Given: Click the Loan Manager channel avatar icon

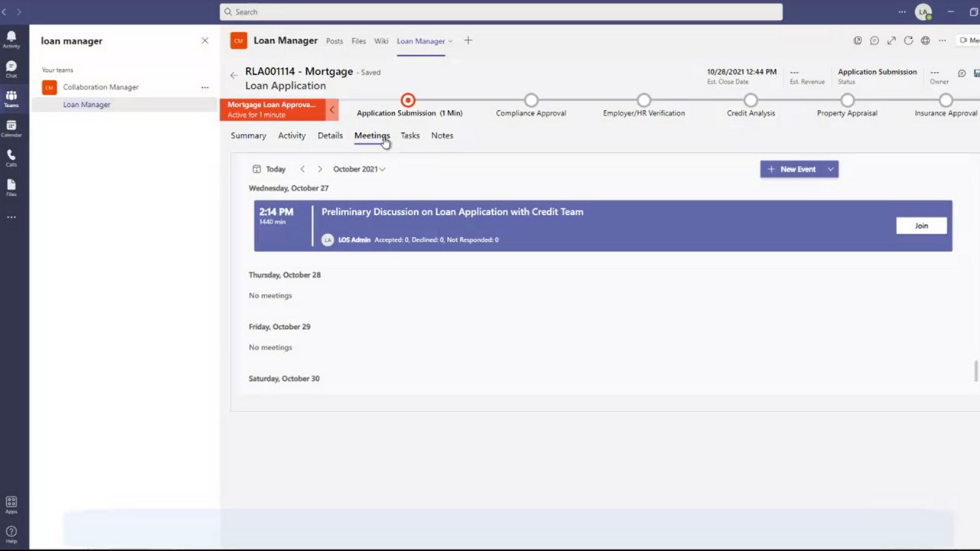Looking at the screenshot, I should click(x=239, y=41).
